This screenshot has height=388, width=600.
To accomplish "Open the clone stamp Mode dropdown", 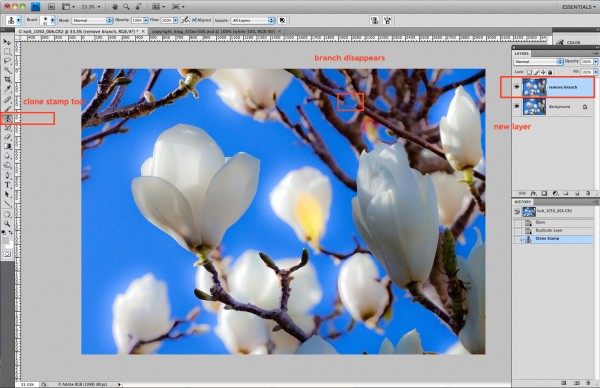I will click(92, 20).
